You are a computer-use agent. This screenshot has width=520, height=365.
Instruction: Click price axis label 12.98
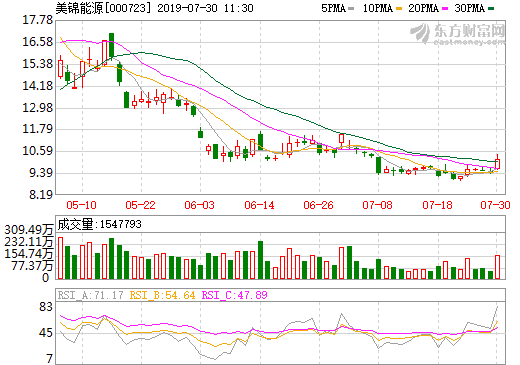point(38,108)
